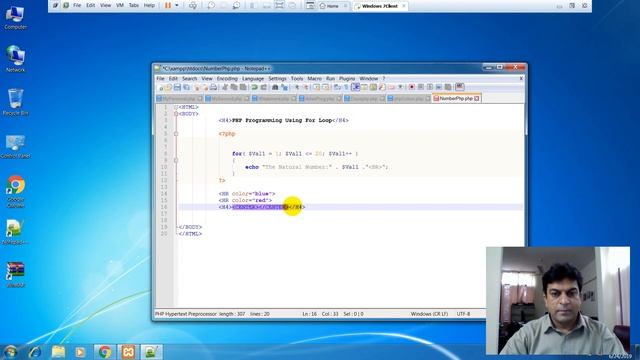Open the Function List toolbar icon
Viewport: 640px width, 360px height.
(382, 87)
